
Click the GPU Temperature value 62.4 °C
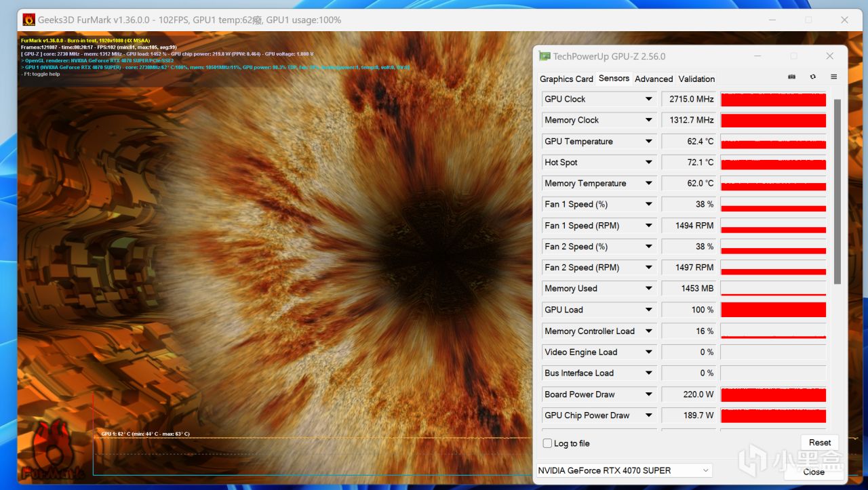(x=689, y=141)
